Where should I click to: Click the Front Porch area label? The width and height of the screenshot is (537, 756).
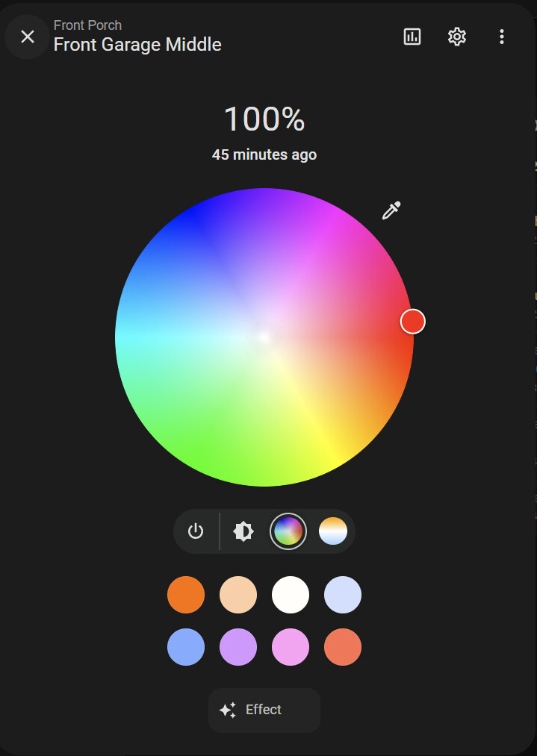(x=87, y=25)
